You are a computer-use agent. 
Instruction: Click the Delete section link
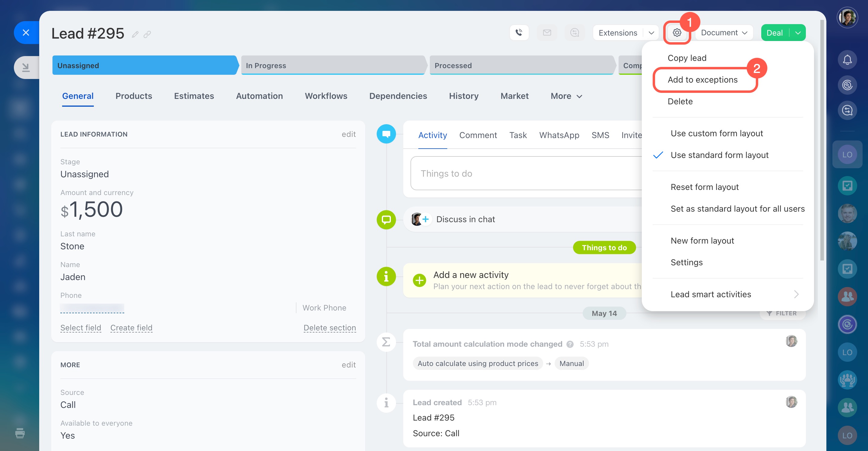tap(330, 328)
